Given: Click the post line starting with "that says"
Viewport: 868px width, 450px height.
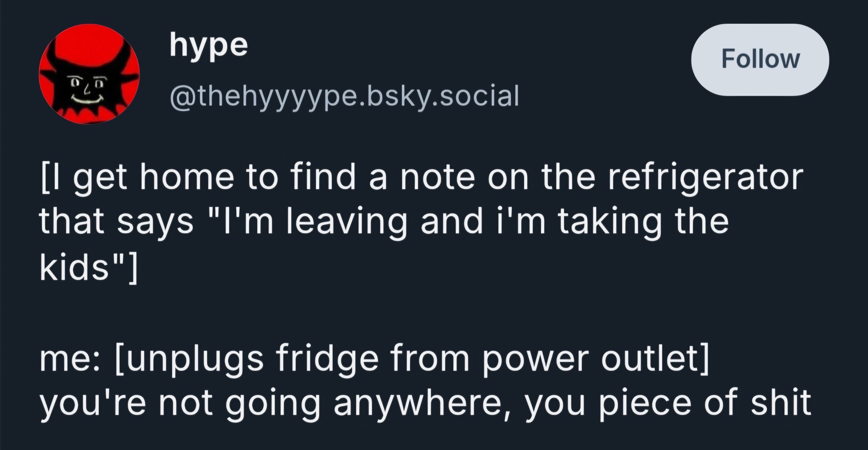Looking at the screenshot, I should (x=384, y=222).
